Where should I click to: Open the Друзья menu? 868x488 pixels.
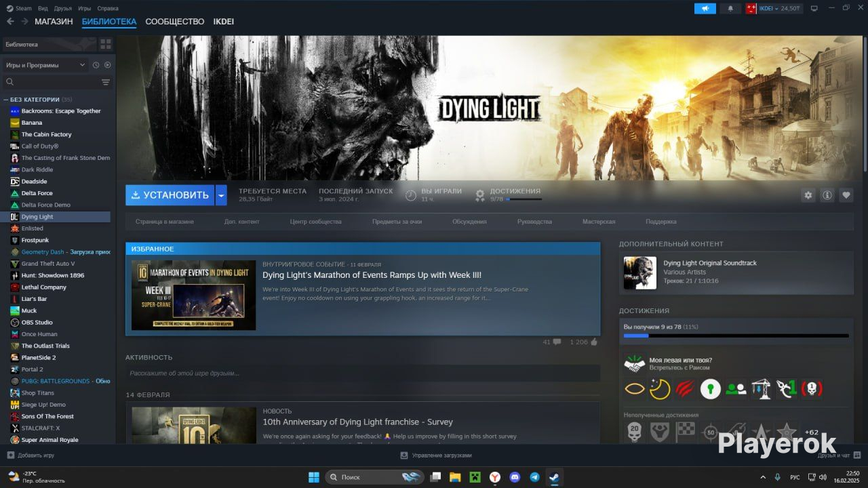[x=63, y=8]
